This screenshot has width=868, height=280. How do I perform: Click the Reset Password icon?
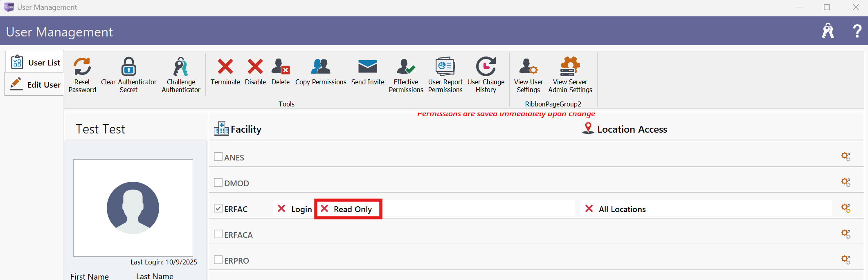[x=82, y=67]
